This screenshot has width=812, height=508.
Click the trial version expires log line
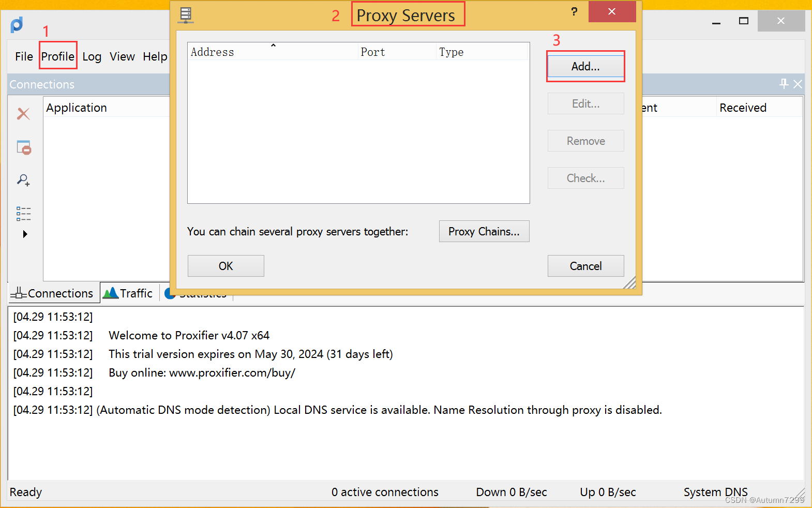[251, 354]
